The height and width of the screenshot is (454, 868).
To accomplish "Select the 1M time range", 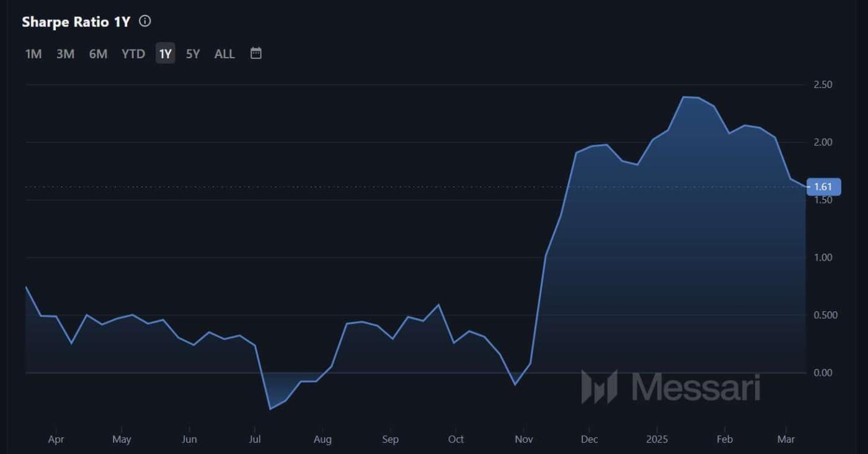I will (x=33, y=54).
